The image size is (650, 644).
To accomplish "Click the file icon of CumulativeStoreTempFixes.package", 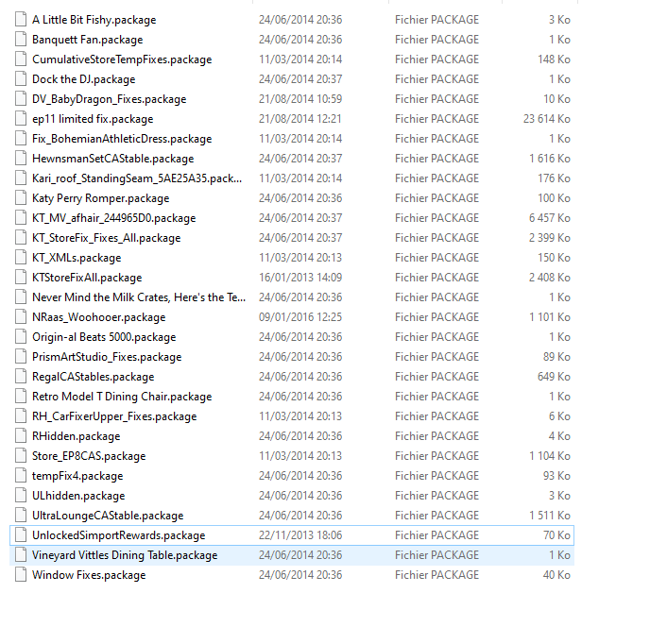I will (x=21, y=59).
